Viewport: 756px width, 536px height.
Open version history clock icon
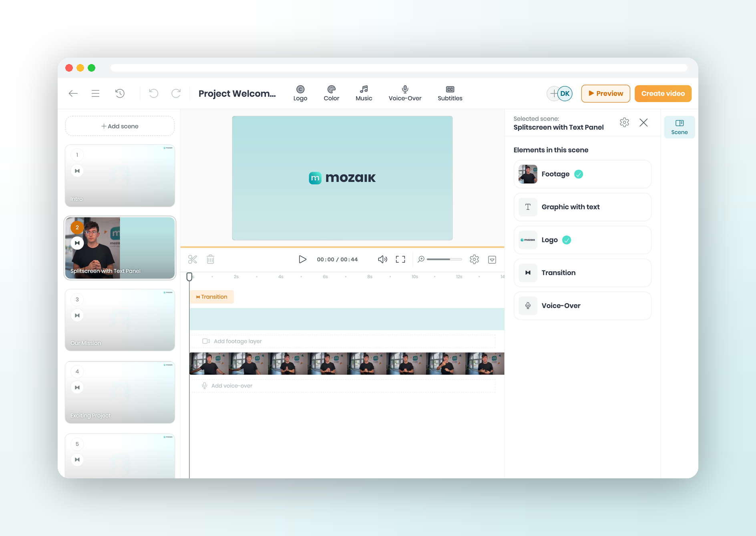120,94
